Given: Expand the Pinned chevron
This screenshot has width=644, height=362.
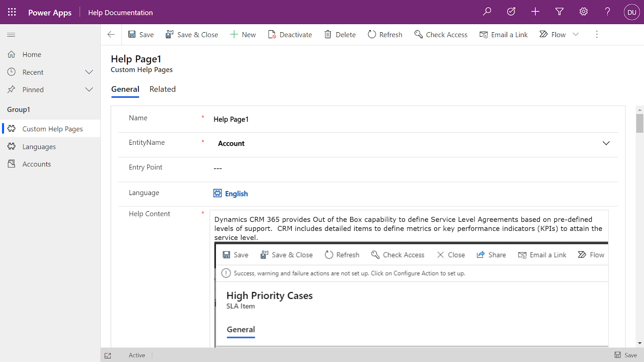Looking at the screenshot, I should 89,90.
